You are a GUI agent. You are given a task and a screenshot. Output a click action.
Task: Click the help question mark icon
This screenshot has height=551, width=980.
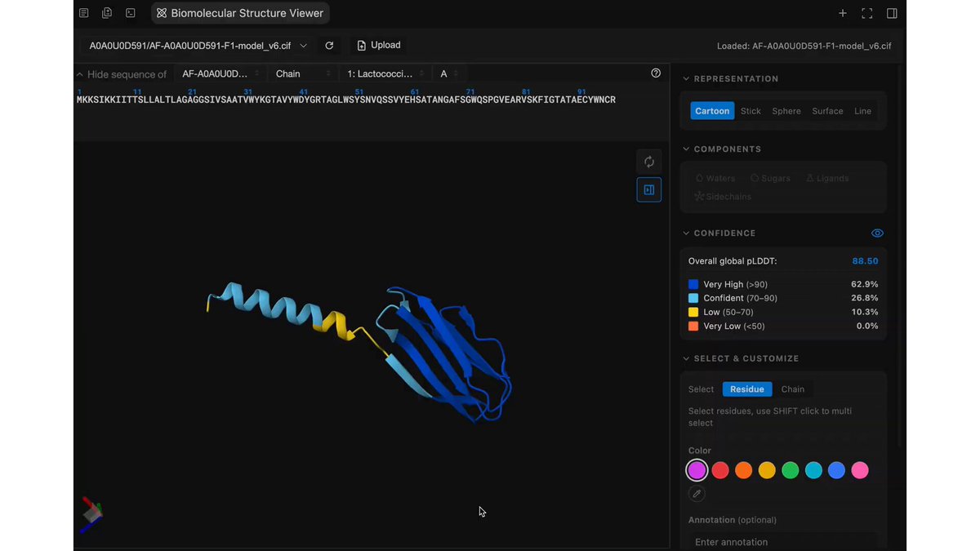tap(656, 73)
